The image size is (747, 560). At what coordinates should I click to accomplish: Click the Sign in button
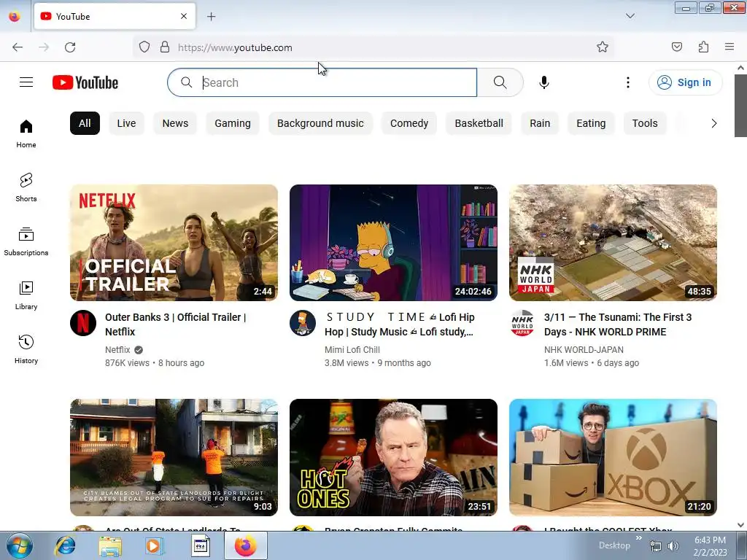click(x=685, y=82)
